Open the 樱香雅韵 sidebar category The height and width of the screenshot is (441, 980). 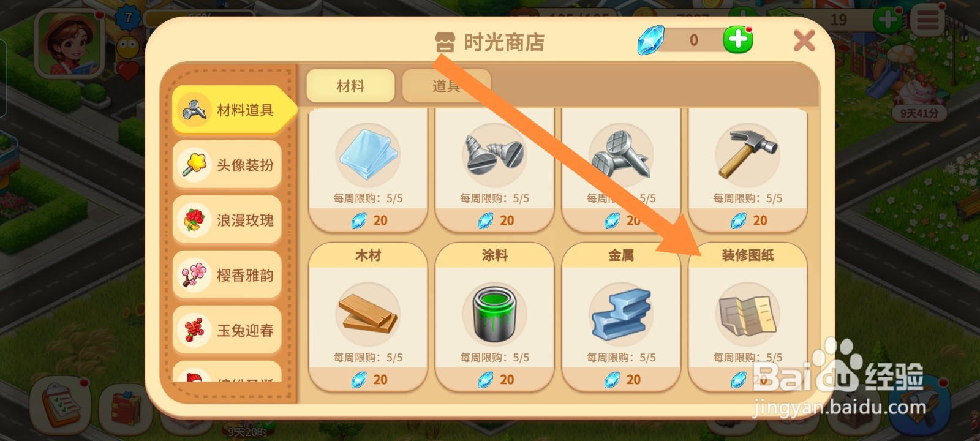(227, 275)
